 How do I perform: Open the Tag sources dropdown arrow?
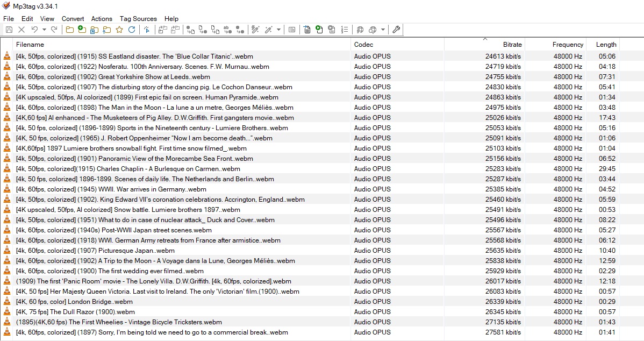tap(383, 30)
